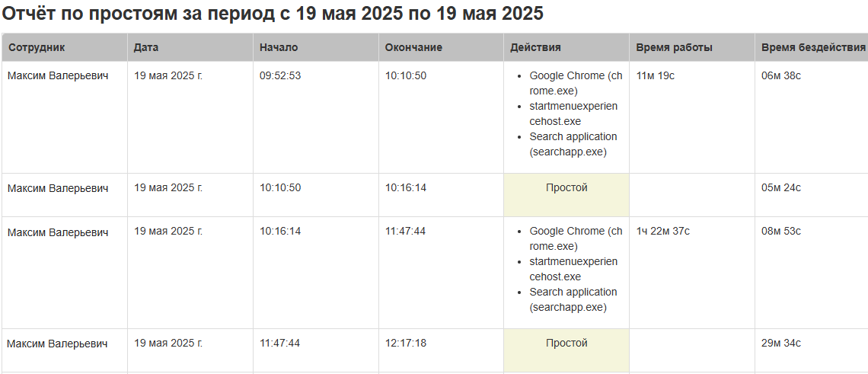Viewport: 868px width, 374px height.
Task: Select the "Время бездействия" column header
Action: pos(813,47)
